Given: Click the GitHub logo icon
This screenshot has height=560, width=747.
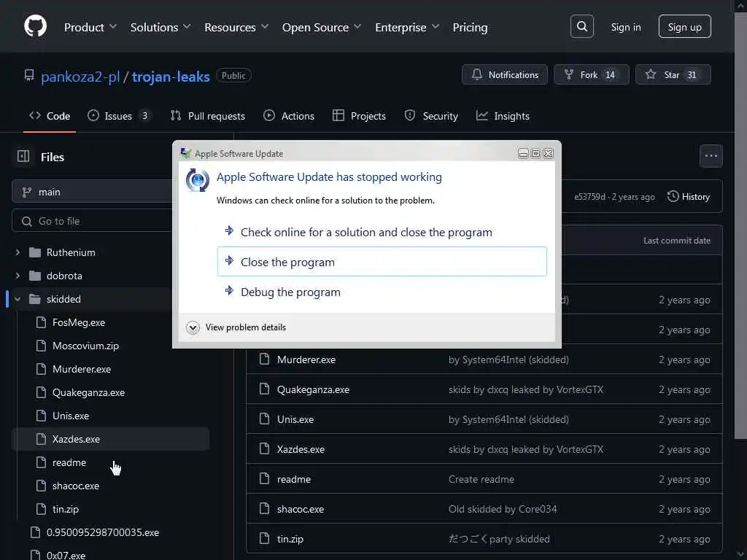Looking at the screenshot, I should (35, 26).
